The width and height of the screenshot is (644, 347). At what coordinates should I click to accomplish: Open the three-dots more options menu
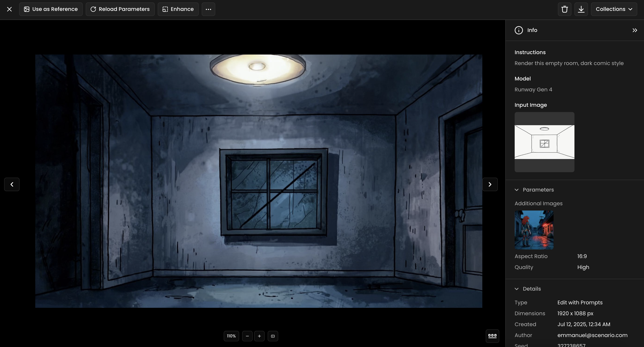[x=208, y=9]
